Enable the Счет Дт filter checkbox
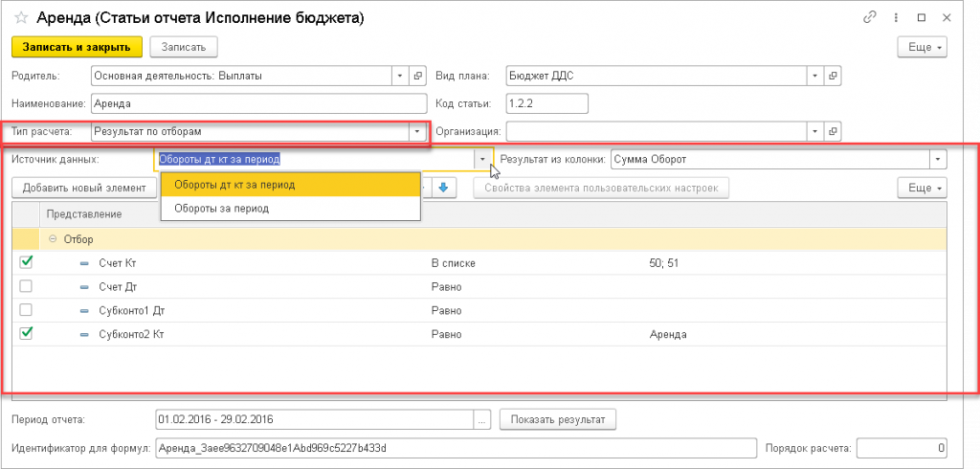The width and height of the screenshot is (980, 469). click(27, 286)
